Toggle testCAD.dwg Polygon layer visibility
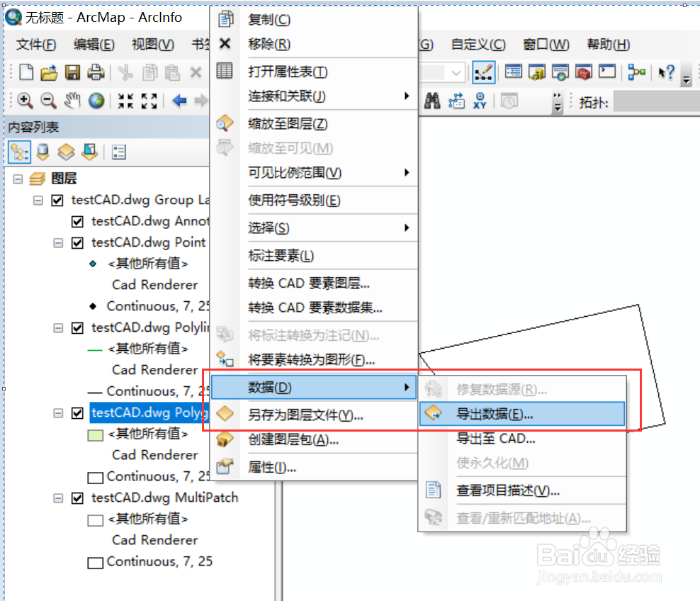The image size is (700, 601). pyautogui.click(x=77, y=413)
